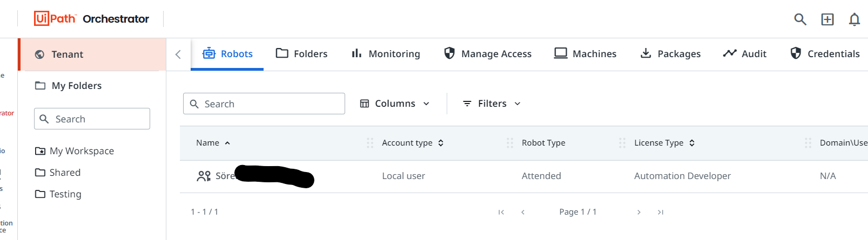Open the Filters dropdown
The height and width of the screenshot is (240, 868).
(492, 104)
